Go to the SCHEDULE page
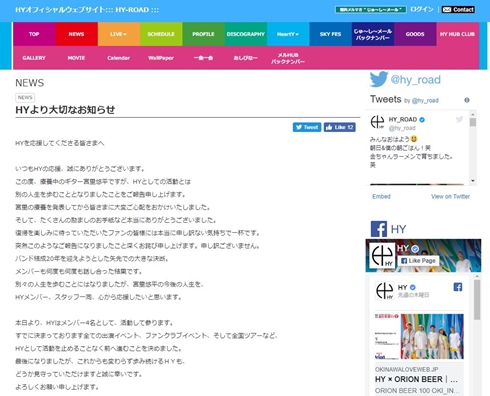490x396 pixels. [x=161, y=34]
